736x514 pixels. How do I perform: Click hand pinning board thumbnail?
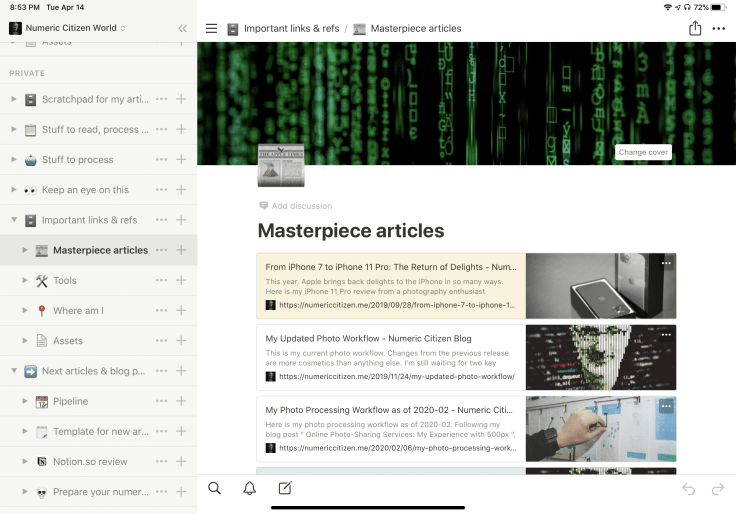601,429
